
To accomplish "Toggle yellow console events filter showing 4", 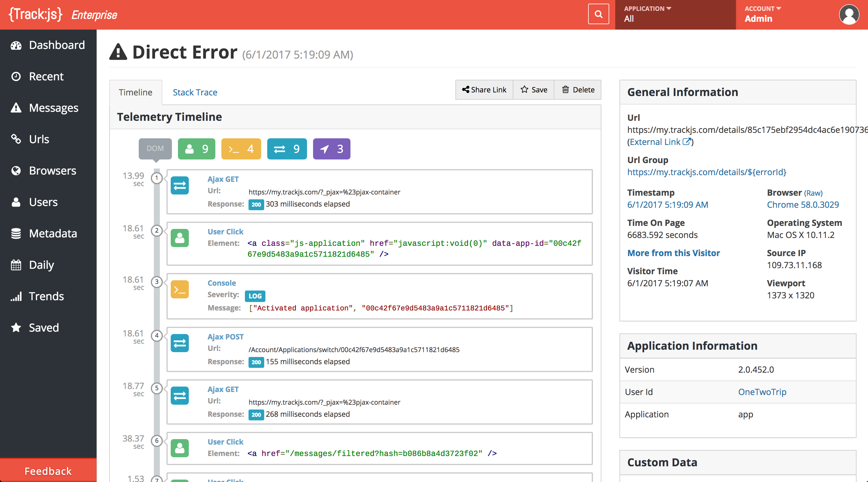I will (241, 149).
